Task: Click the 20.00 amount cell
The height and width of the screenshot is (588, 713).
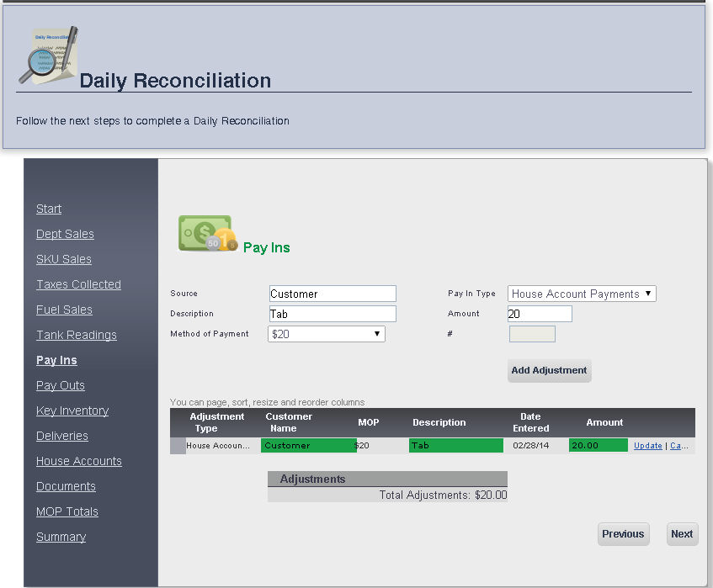Action: pos(599,445)
